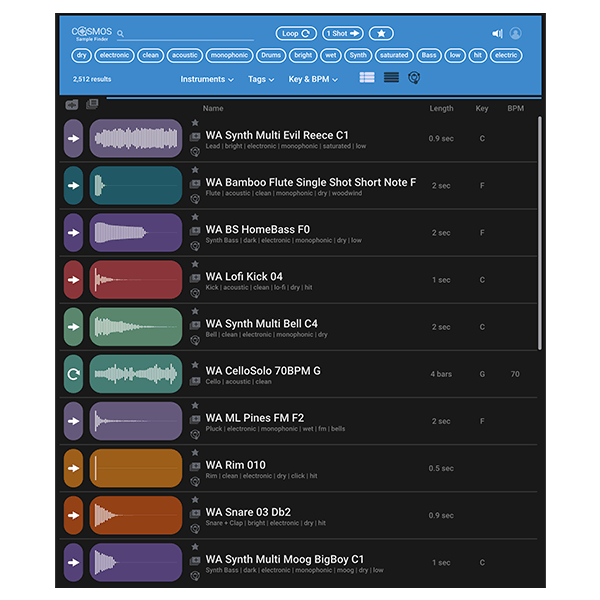The width and height of the screenshot is (600, 600).
Task: Toggle the 1 Shot filter
Action: (x=342, y=34)
